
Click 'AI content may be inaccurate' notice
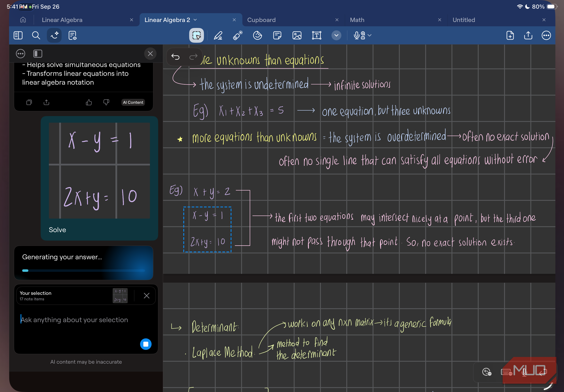point(86,362)
